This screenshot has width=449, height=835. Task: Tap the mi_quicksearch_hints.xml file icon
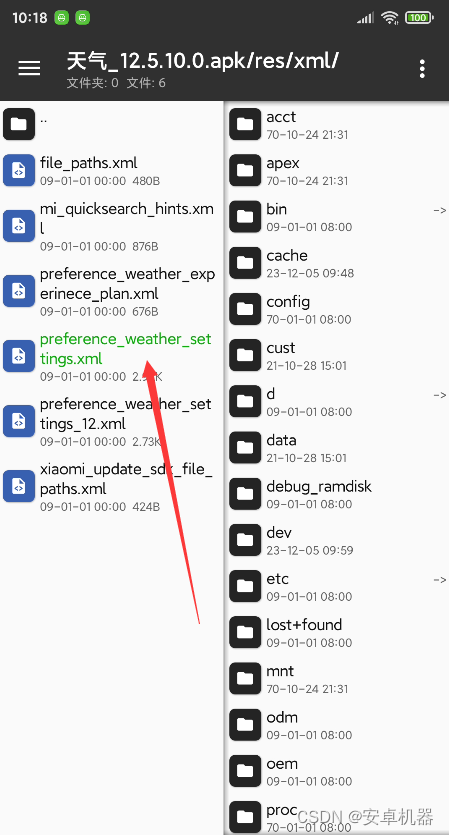(19, 226)
